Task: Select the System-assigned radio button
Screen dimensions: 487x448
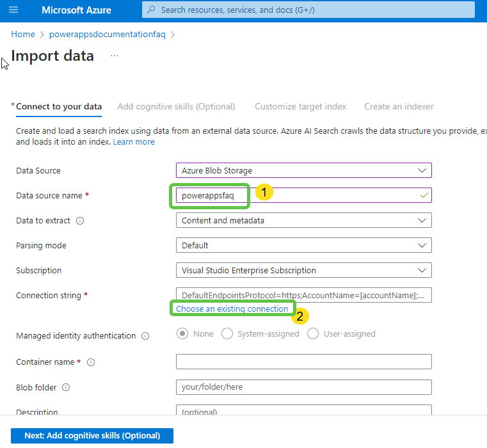Action: pos(227,333)
